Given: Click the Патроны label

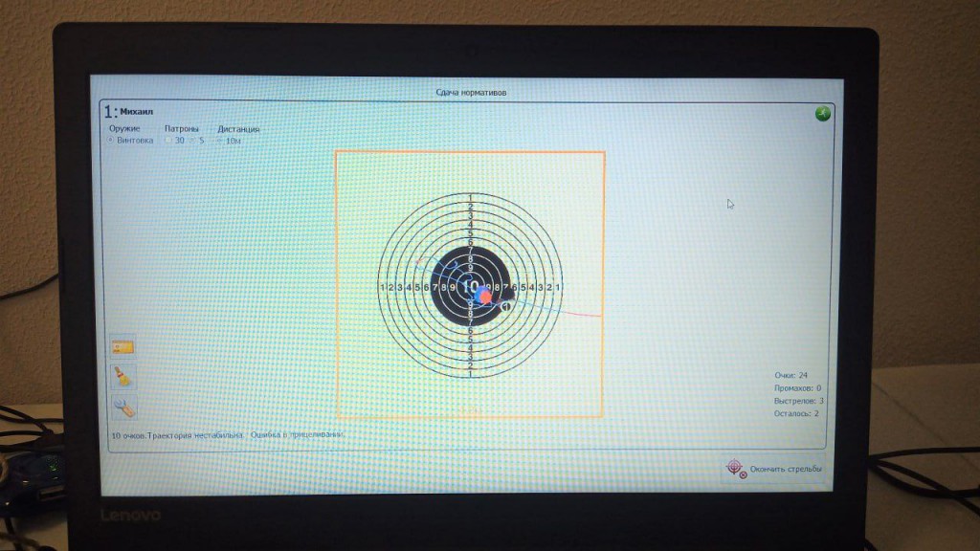Looking at the screenshot, I should click(181, 129).
